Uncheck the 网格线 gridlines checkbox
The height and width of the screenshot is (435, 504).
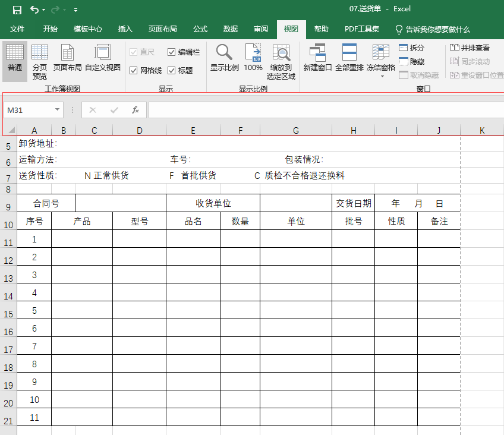[136, 70]
